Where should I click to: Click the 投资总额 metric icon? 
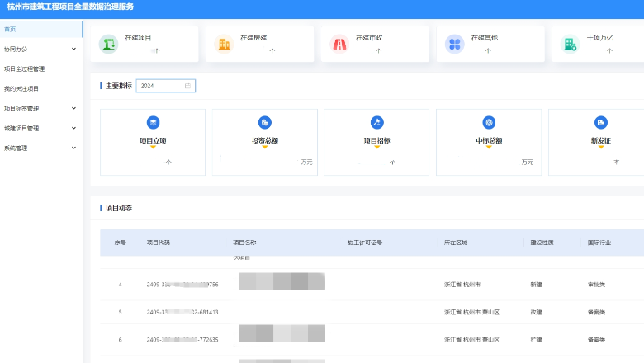point(265,122)
